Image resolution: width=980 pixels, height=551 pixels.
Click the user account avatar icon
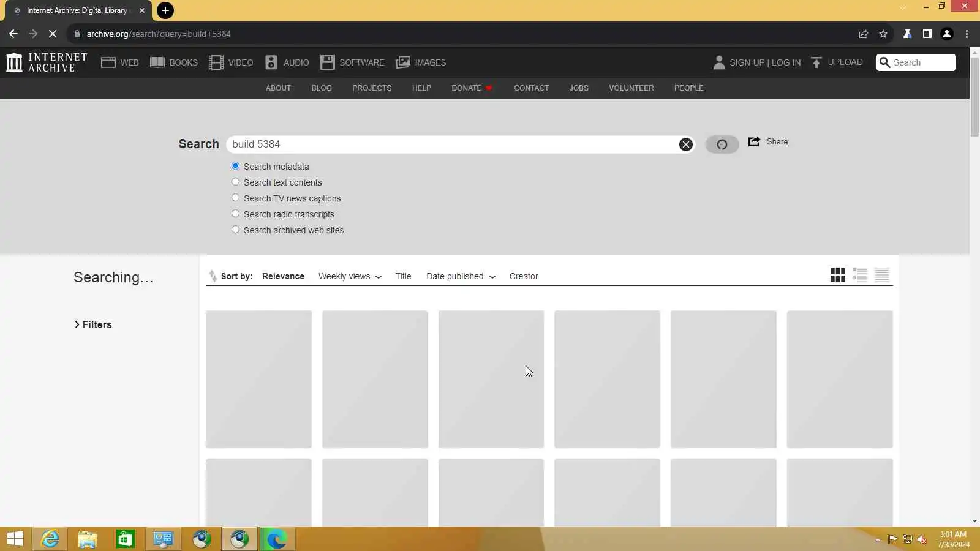tap(719, 62)
